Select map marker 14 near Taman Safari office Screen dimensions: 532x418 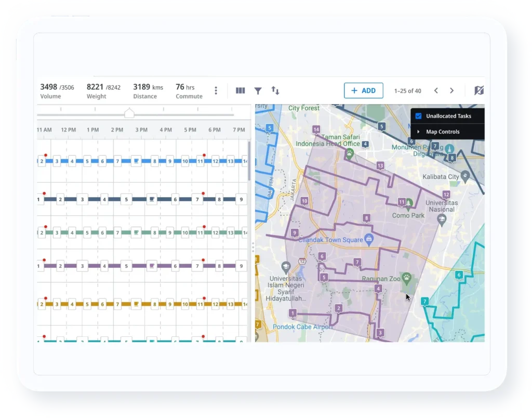316,128
